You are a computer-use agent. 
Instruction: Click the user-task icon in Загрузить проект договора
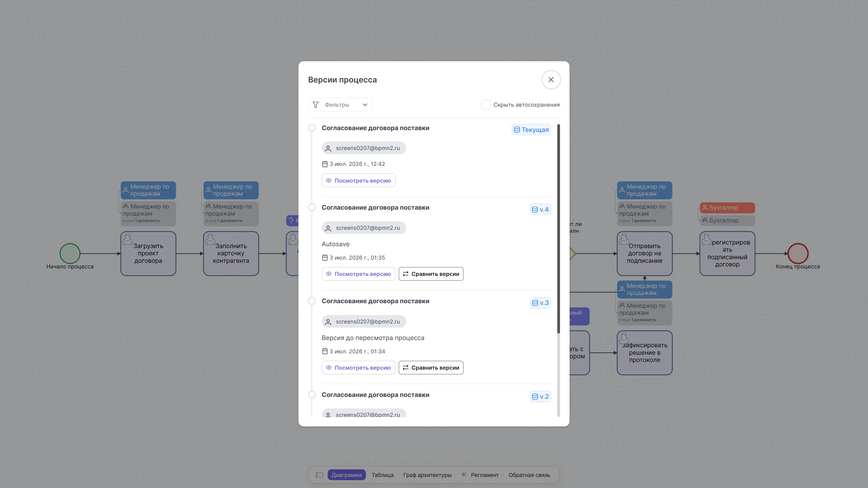click(128, 239)
